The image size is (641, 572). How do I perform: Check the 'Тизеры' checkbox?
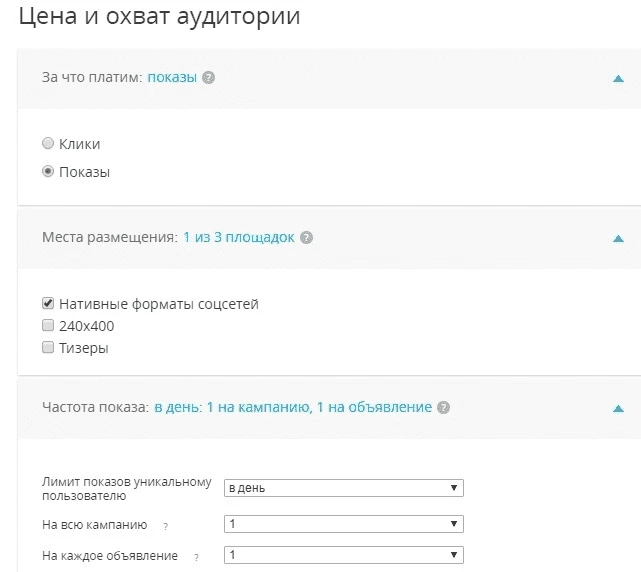(x=48, y=348)
